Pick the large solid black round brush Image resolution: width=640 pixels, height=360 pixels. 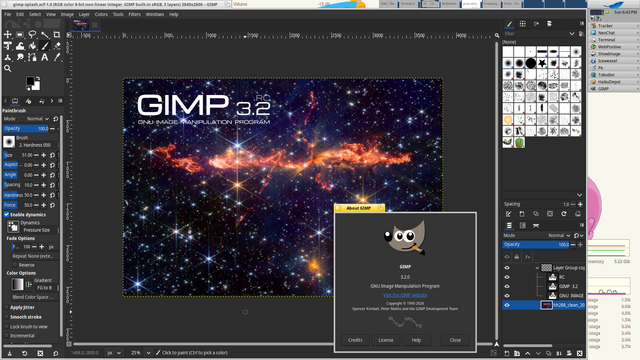pyautogui.click(x=531, y=63)
